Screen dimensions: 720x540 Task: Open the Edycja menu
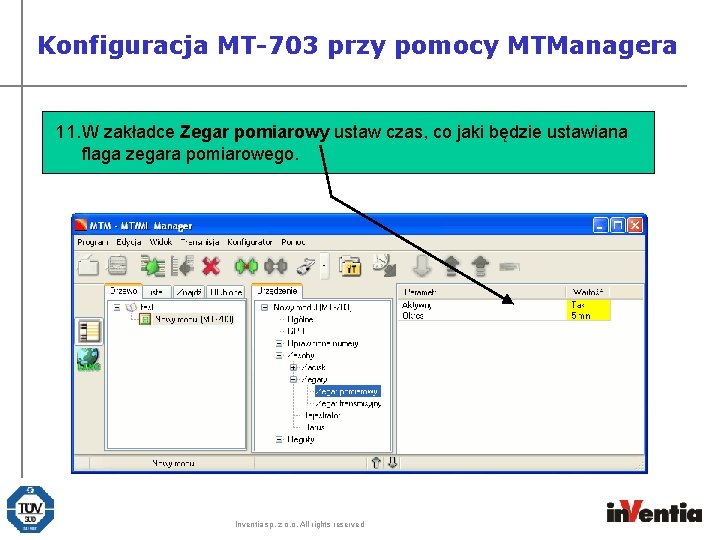[129, 242]
